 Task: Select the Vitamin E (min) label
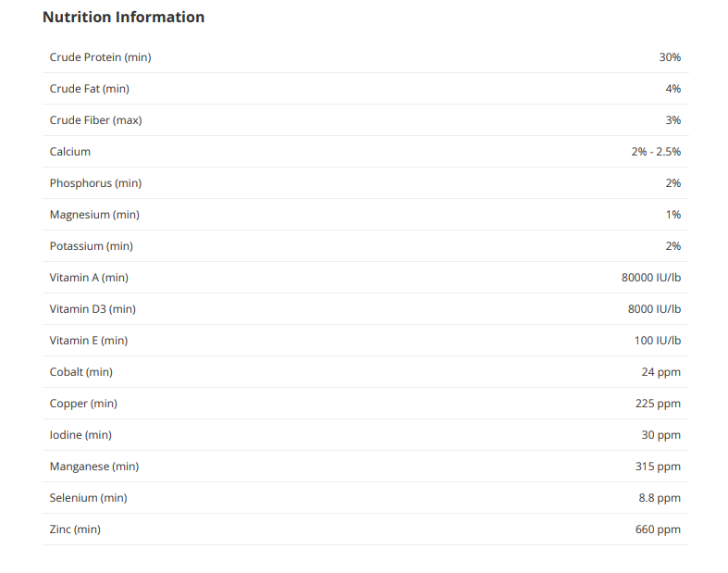89,341
